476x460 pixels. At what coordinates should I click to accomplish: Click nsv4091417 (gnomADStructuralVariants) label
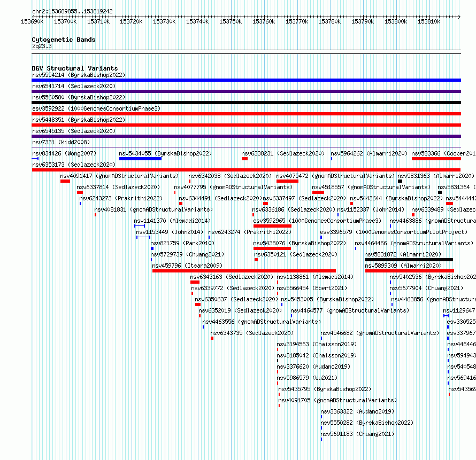[x=119, y=176]
